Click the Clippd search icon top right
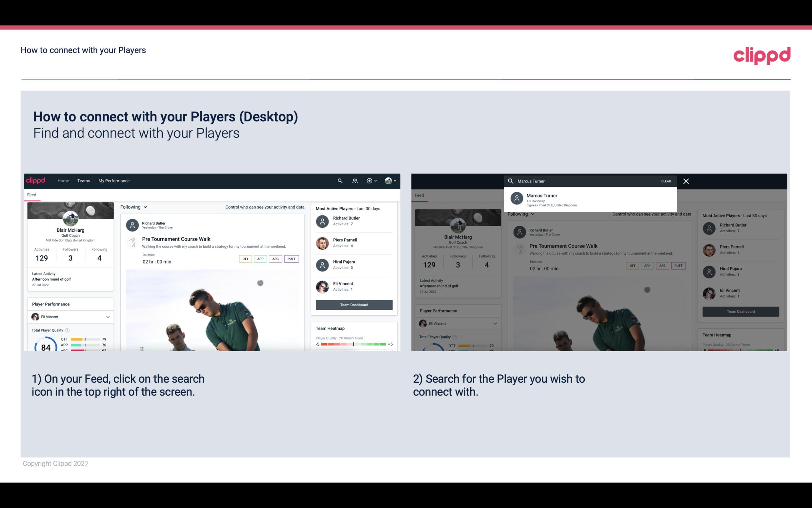The image size is (812, 508). (x=340, y=180)
